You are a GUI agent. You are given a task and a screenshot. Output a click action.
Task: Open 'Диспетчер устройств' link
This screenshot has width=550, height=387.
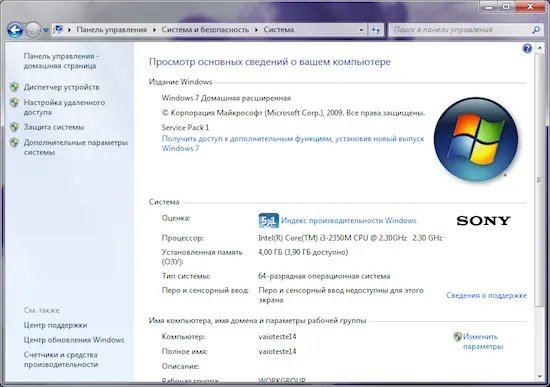pos(61,87)
